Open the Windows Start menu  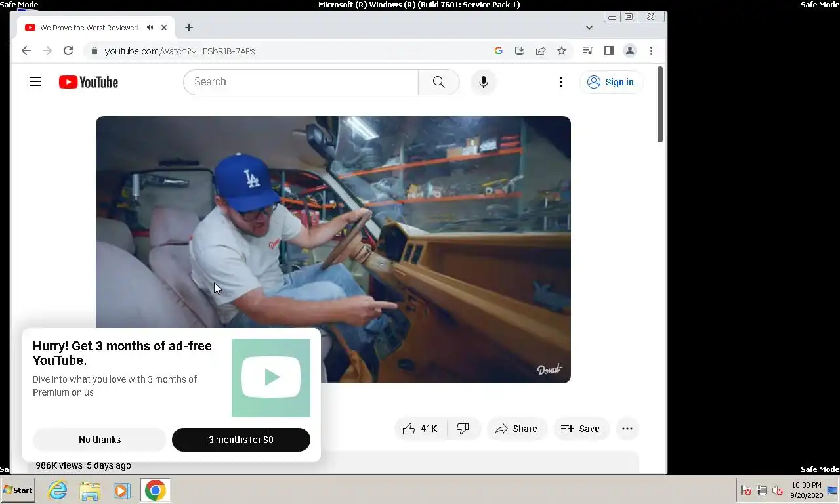coord(18,490)
